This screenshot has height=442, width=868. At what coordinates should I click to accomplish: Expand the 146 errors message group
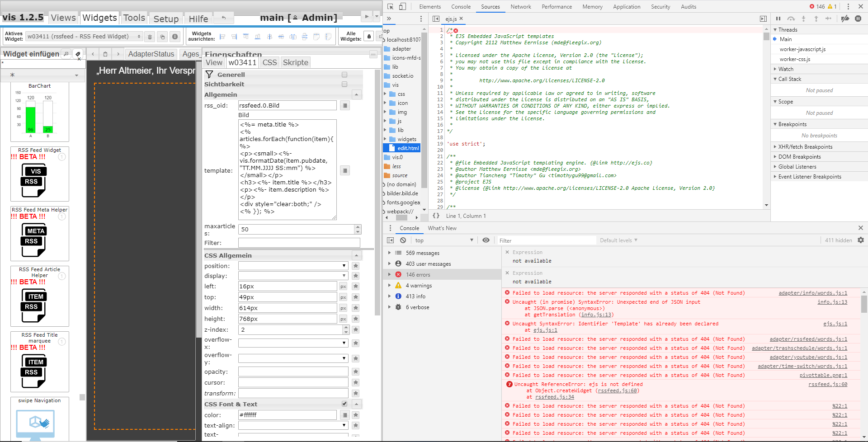[389, 275]
